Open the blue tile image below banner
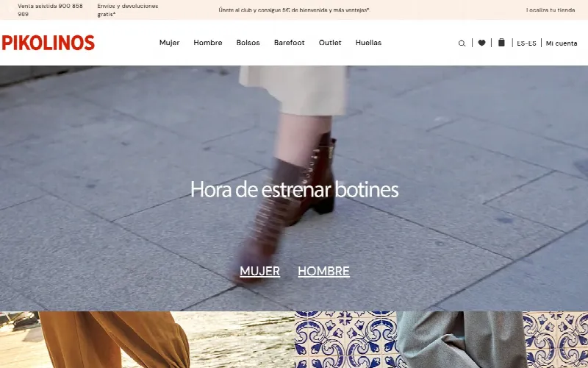 coord(441,340)
